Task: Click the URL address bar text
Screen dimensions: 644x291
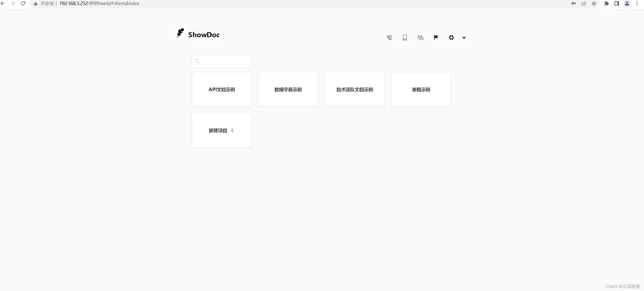Action: (99, 3)
